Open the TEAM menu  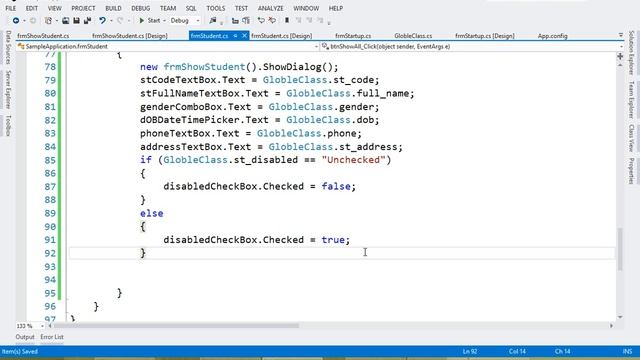(x=168, y=8)
